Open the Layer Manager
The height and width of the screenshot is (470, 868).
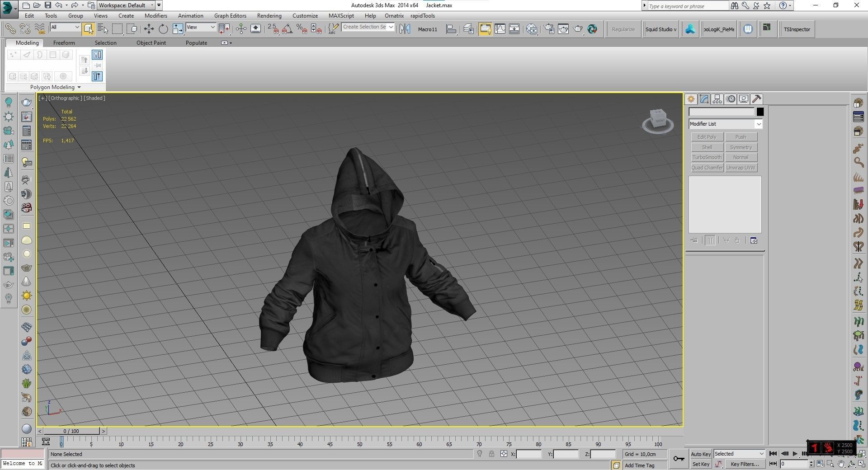(x=468, y=29)
